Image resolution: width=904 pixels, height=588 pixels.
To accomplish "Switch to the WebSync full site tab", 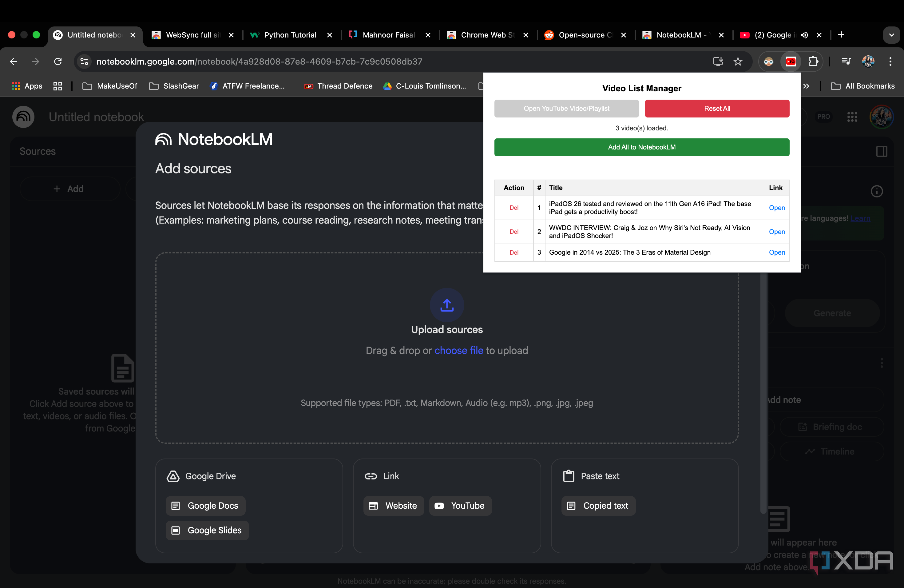I will [x=193, y=35].
